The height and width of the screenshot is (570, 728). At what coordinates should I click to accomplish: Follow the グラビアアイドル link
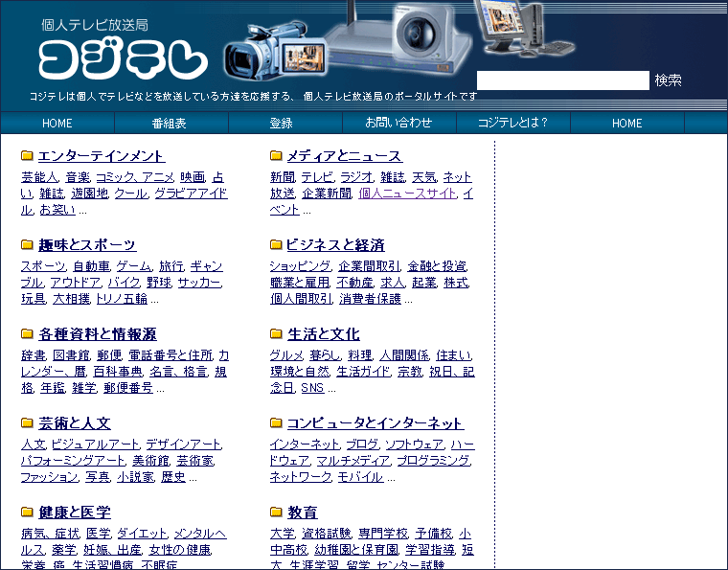click(x=192, y=194)
